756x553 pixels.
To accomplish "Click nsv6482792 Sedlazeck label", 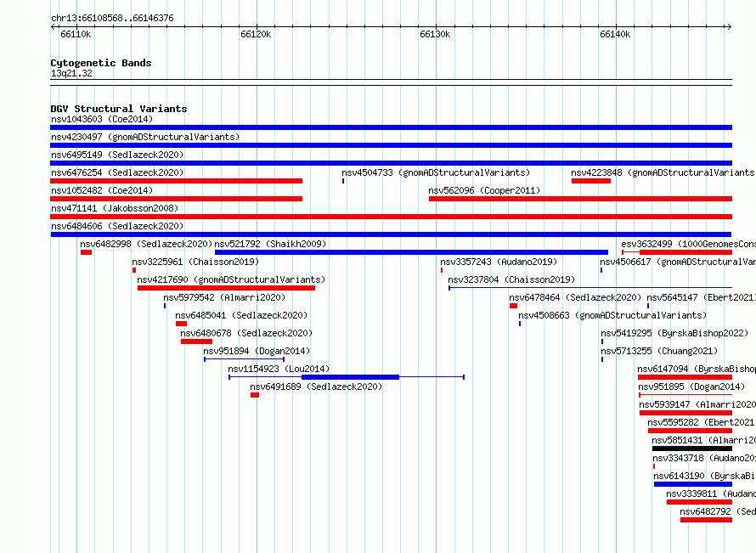I will [x=718, y=511].
